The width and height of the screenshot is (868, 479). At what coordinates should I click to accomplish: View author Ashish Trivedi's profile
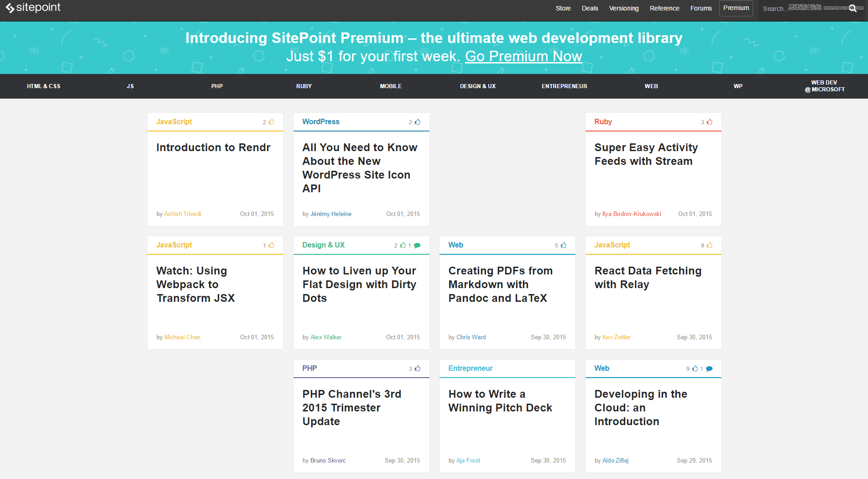(183, 214)
